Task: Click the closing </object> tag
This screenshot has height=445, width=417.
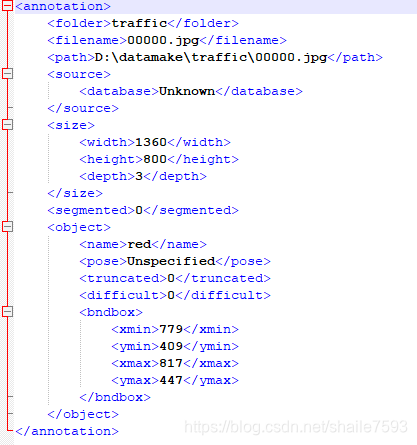Action: (83, 414)
